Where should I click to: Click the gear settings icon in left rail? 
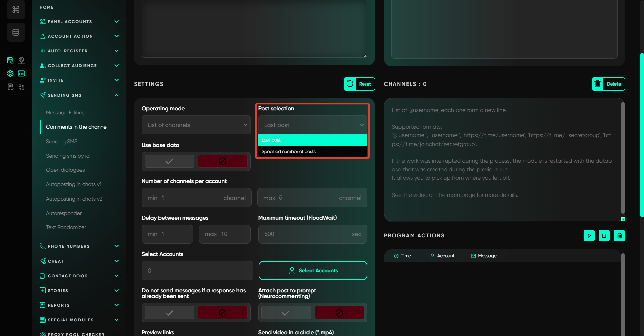[x=10, y=73]
